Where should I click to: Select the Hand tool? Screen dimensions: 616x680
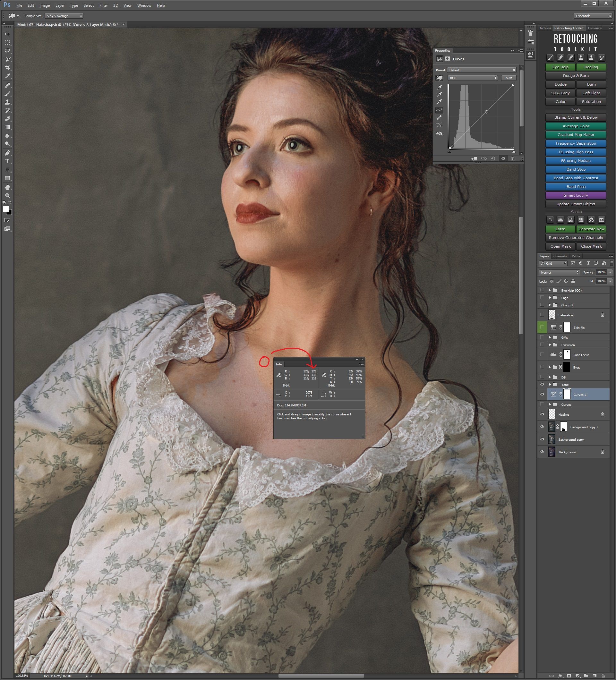[x=7, y=188]
